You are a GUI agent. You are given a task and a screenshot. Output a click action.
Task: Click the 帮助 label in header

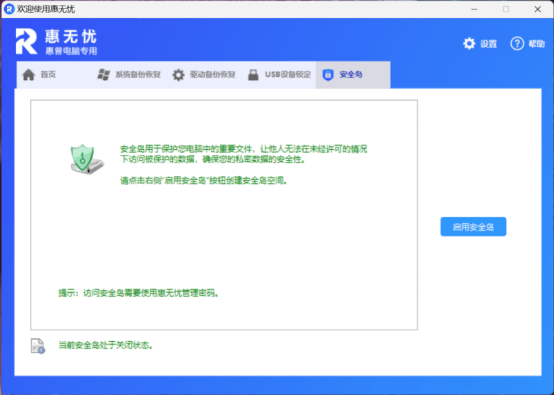[536, 44]
